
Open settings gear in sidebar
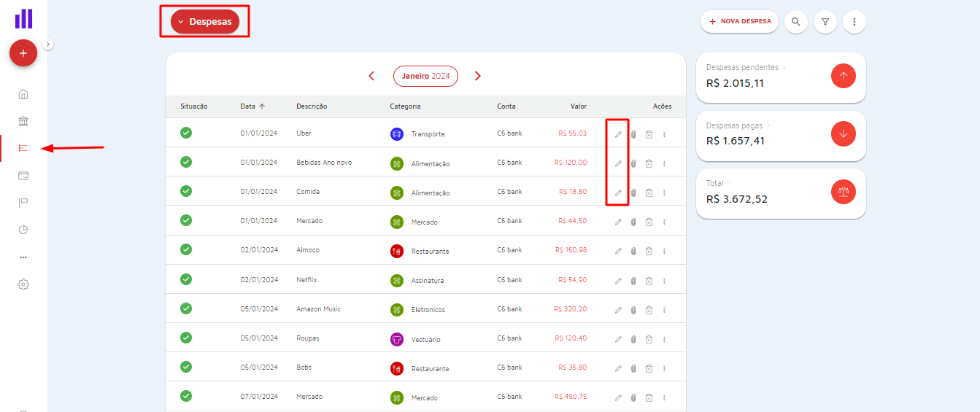point(23,284)
